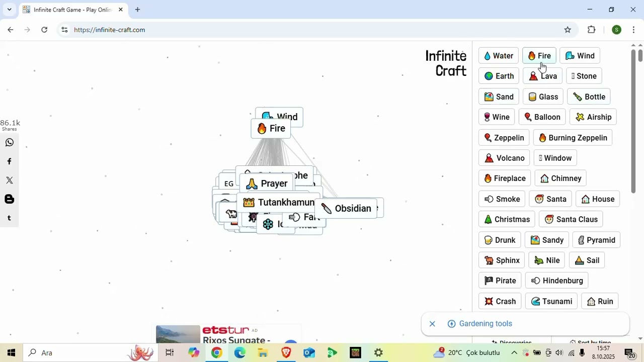644x362 pixels.
Task: Open the Windows Start menu
Action: (11, 353)
